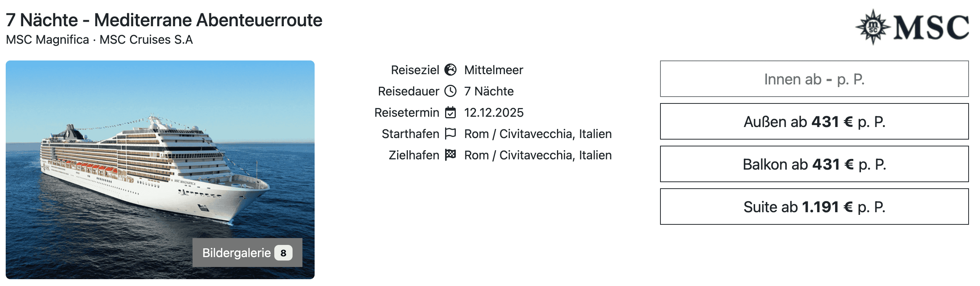Click the Mittelmeer destination value

pyautogui.click(x=493, y=70)
